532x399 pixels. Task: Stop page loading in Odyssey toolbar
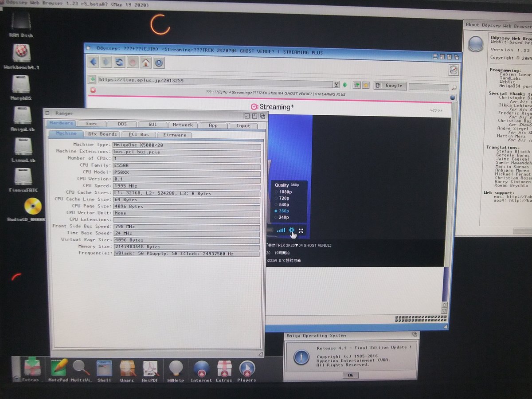click(x=133, y=63)
